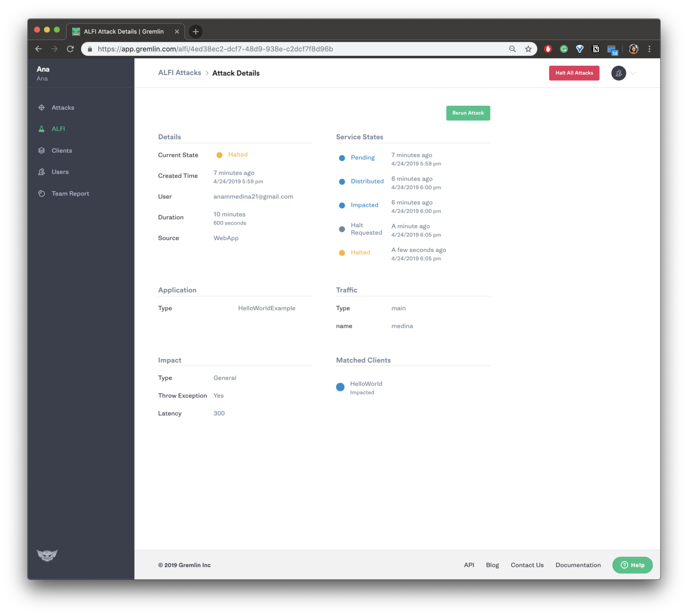Click the Attack Details breadcrumb title
The height and width of the screenshot is (616, 688).
point(236,73)
